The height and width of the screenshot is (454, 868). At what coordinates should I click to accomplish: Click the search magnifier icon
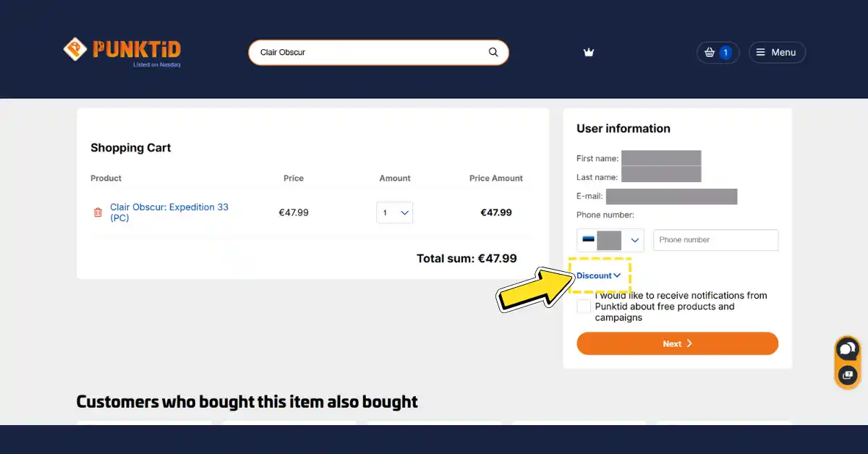(493, 52)
